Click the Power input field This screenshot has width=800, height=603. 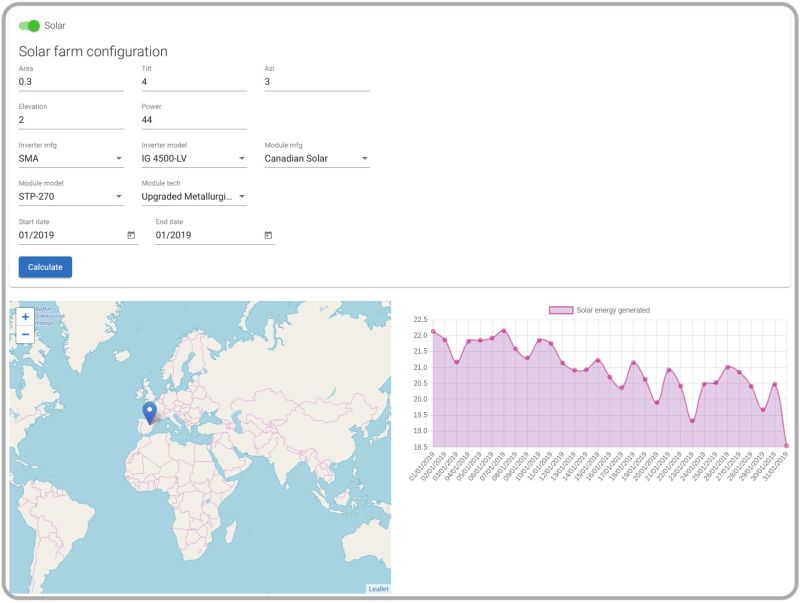pyautogui.click(x=194, y=120)
